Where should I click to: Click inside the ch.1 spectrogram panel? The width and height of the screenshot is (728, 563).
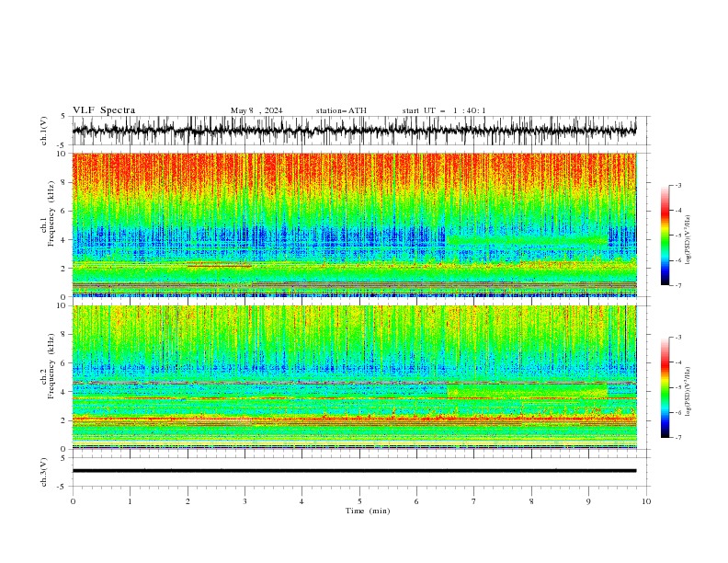point(354,224)
